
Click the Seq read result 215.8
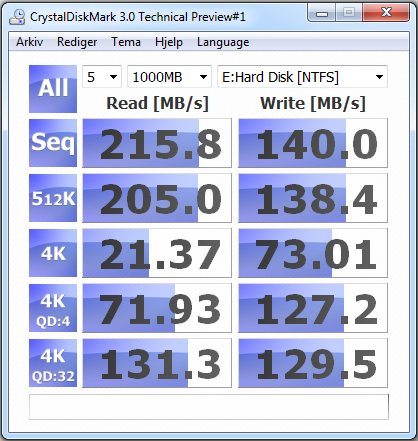click(x=157, y=143)
